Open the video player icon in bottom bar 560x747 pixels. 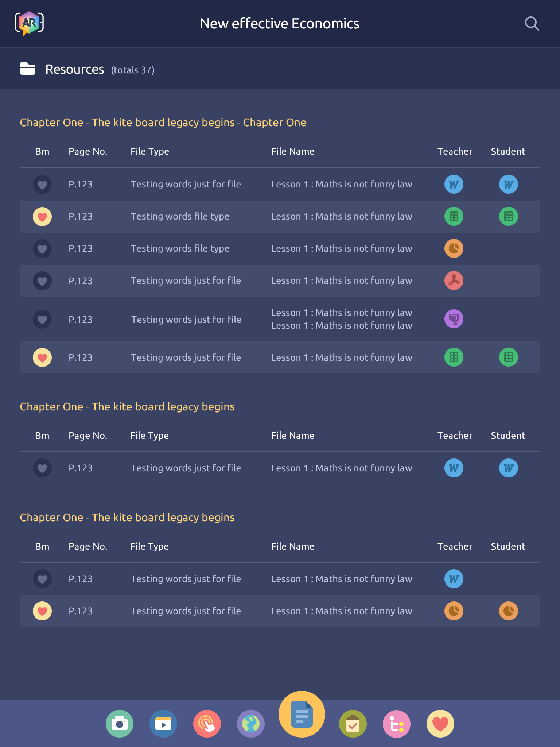[163, 724]
